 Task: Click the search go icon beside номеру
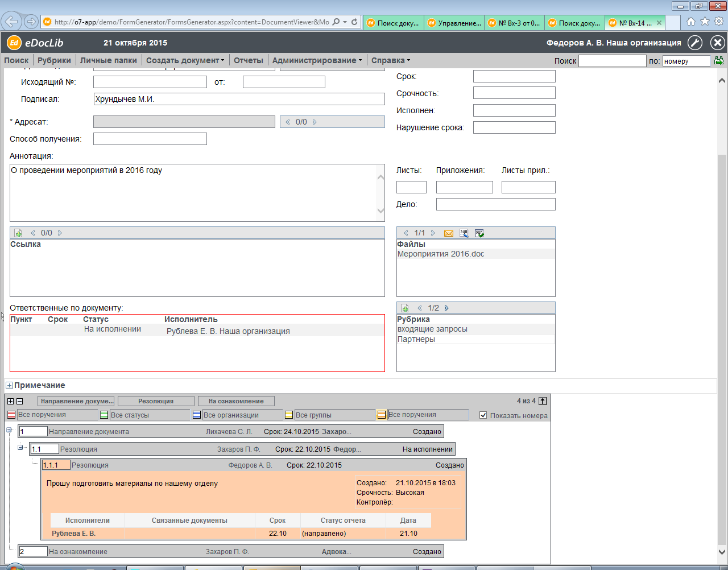(x=719, y=61)
